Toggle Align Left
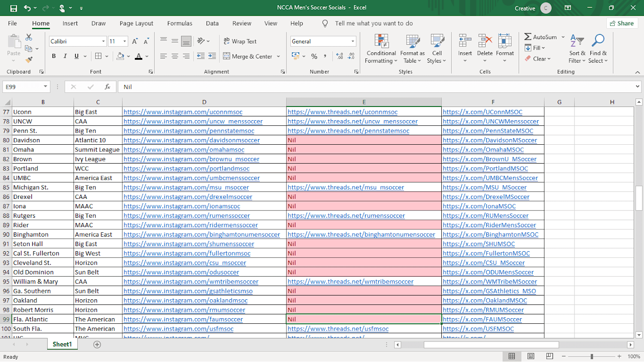Image resolution: width=644 pixels, height=362 pixels. [164, 56]
